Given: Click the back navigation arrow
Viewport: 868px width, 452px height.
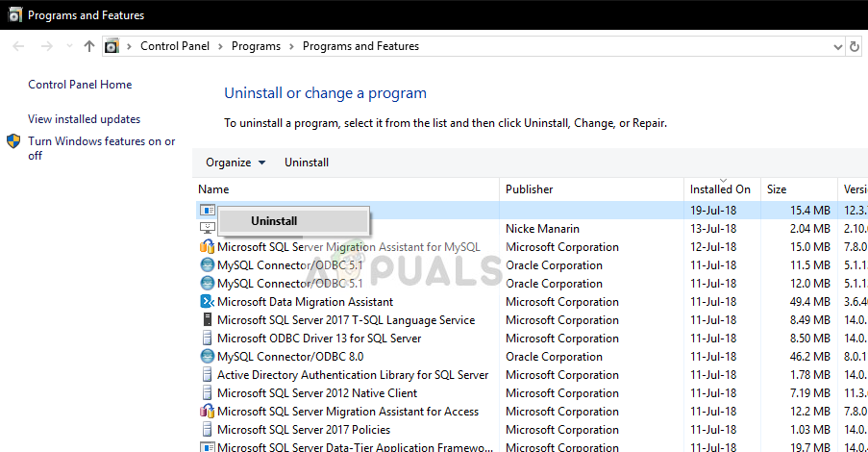Looking at the screenshot, I should pos(19,46).
